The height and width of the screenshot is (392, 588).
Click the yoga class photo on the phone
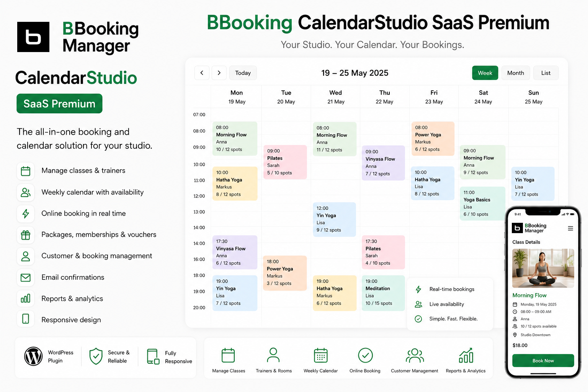coord(543,268)
